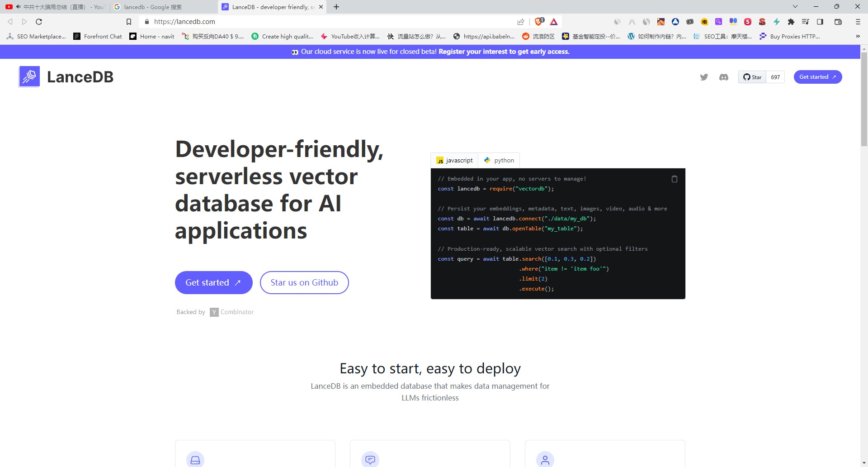Click the browser back arrow

10,22
